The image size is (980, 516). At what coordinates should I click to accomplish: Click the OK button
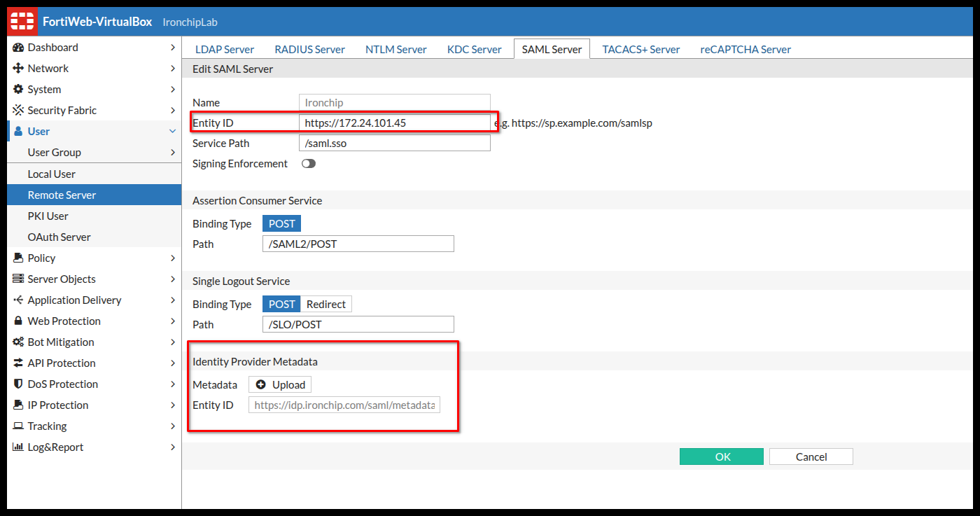click(x=722, y=456)
